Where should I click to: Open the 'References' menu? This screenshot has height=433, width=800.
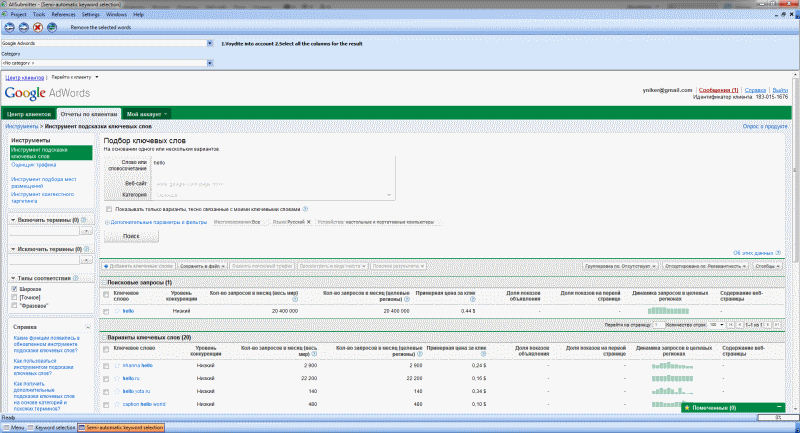pyautogui.click(x=63, y=16)
